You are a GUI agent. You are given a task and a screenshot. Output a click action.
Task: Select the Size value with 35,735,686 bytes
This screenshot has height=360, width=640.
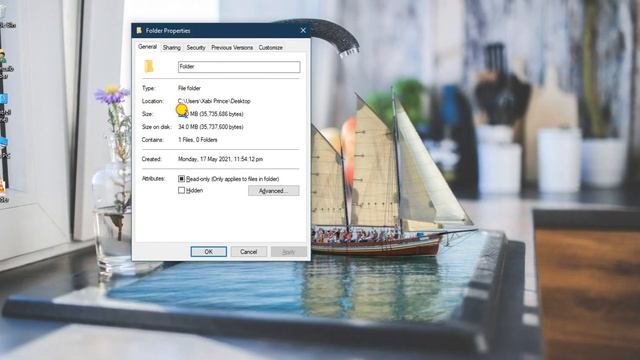[x=211, y=114]
